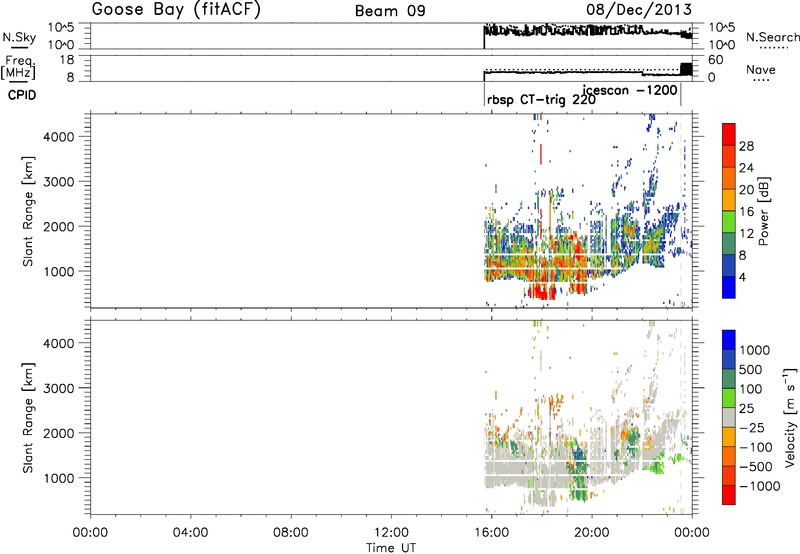Select the "N.Sky" legend label
Viewport: 800px width, 554px height.
[x=19, y=37]
